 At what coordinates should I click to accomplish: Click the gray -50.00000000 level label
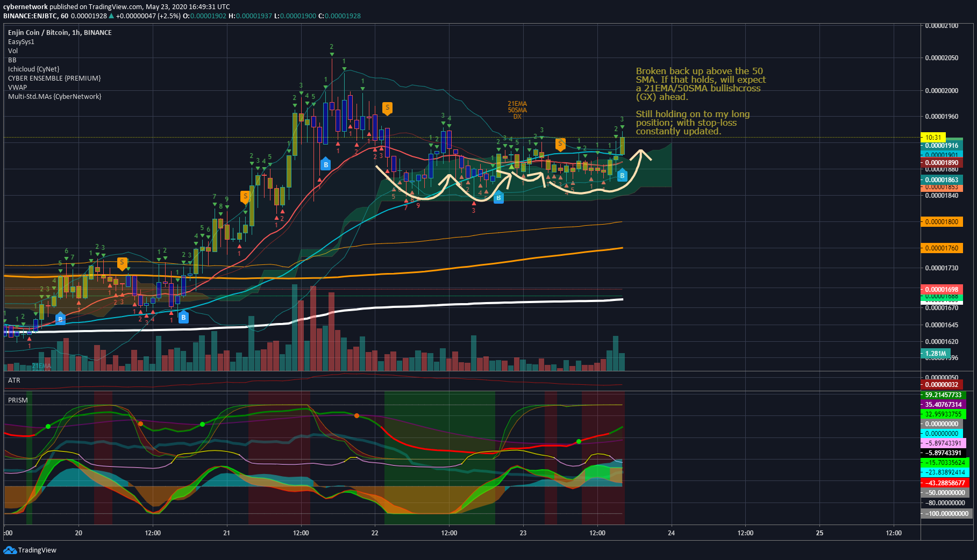pyautogui.click(x=945, y=493)
